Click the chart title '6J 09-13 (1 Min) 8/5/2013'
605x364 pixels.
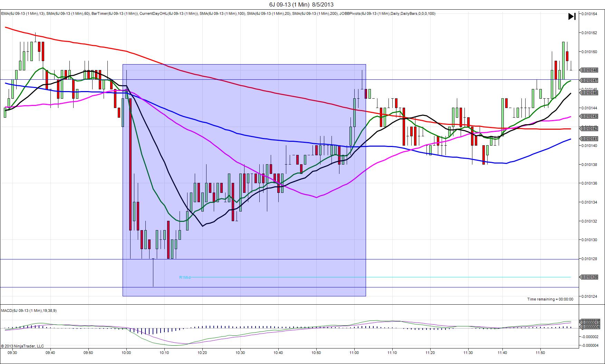(301, 4)
